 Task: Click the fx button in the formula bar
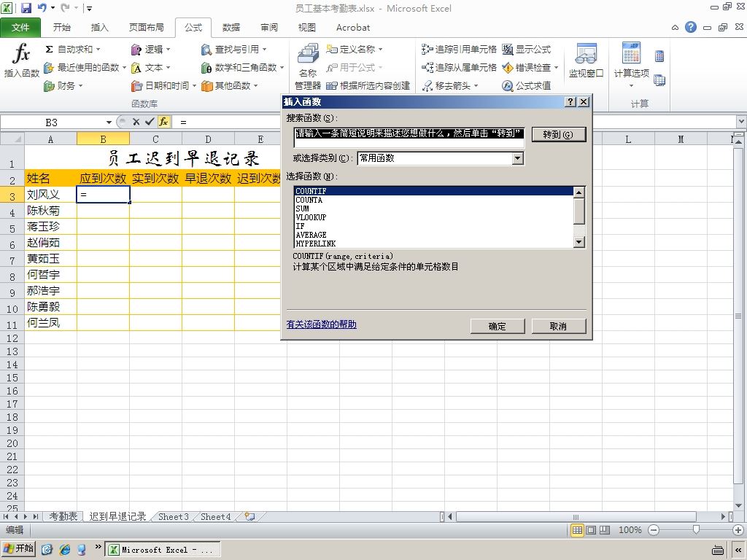(x=163, y=122)
